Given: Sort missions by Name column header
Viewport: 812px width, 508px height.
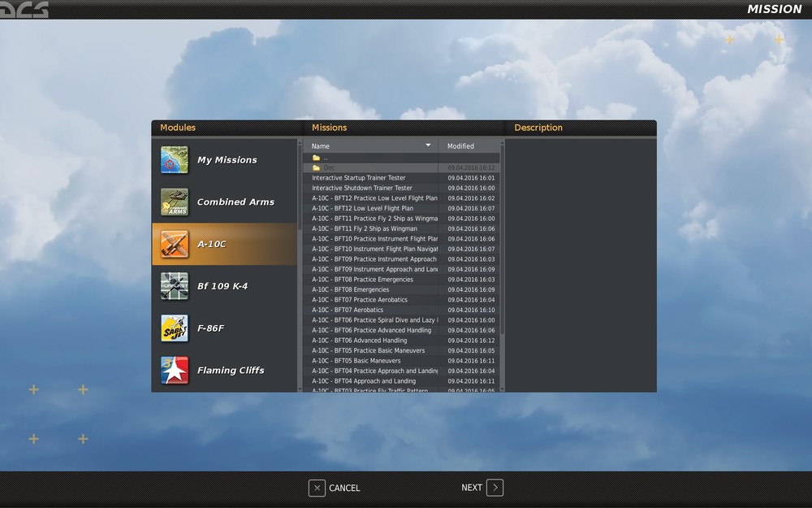Looking at the screenshot, I should pos(371,146).
